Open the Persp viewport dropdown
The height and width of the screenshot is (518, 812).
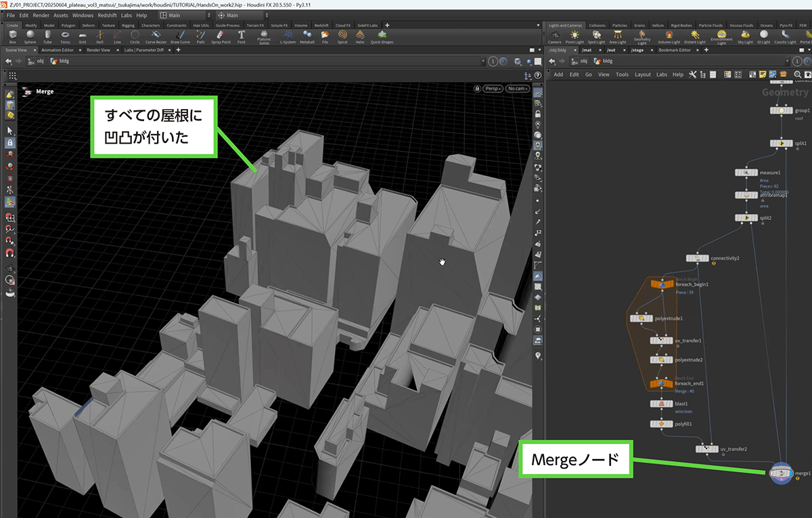493,89
